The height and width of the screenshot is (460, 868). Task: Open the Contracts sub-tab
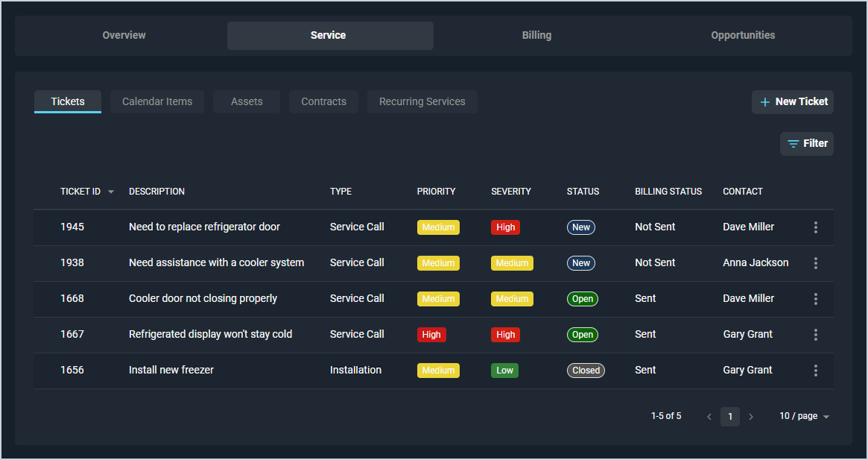323,102
